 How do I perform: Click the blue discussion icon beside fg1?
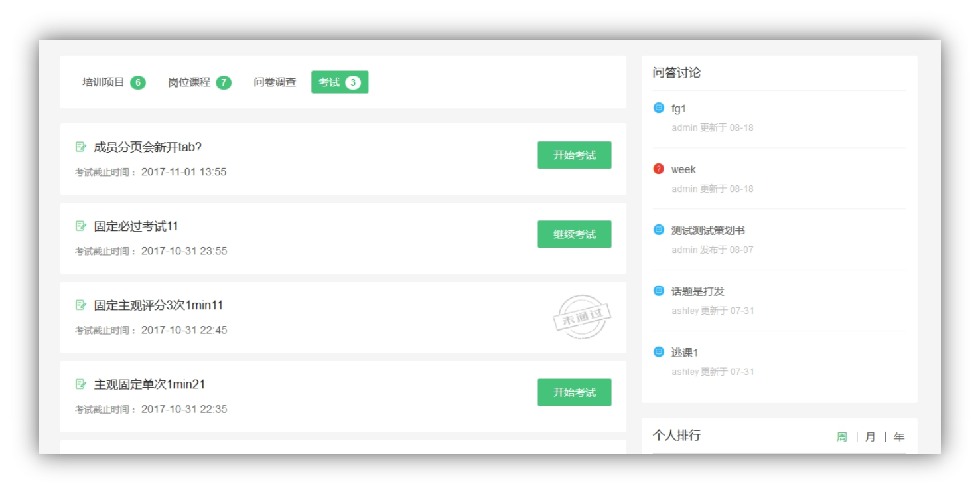click(x=658, y=108)
